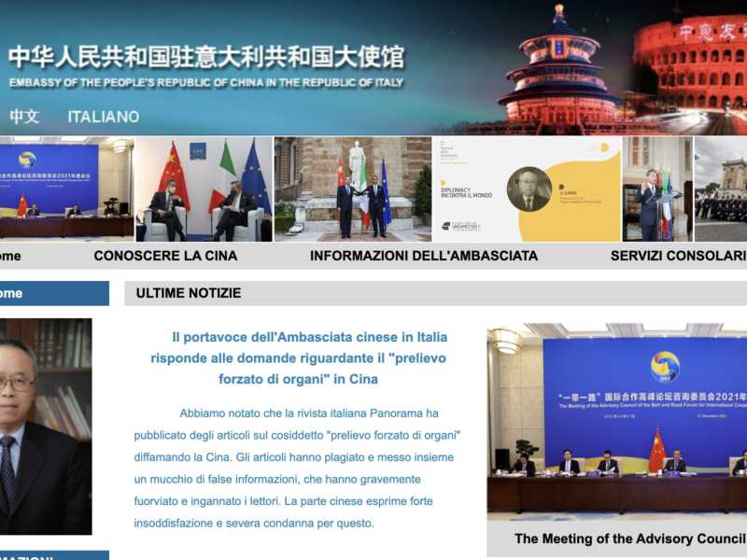747x560 pixels.
Task: Click the Chinese embassy title in header
Action: (x=206, y=57)
